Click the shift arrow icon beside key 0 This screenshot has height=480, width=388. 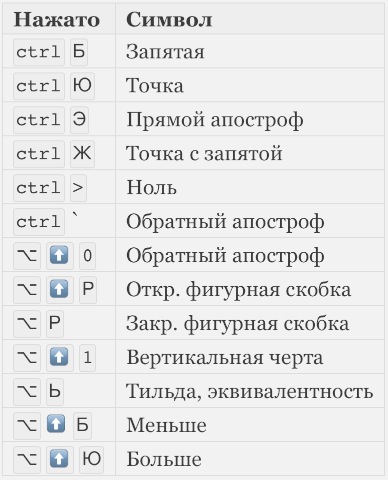[x=59, y=255]
